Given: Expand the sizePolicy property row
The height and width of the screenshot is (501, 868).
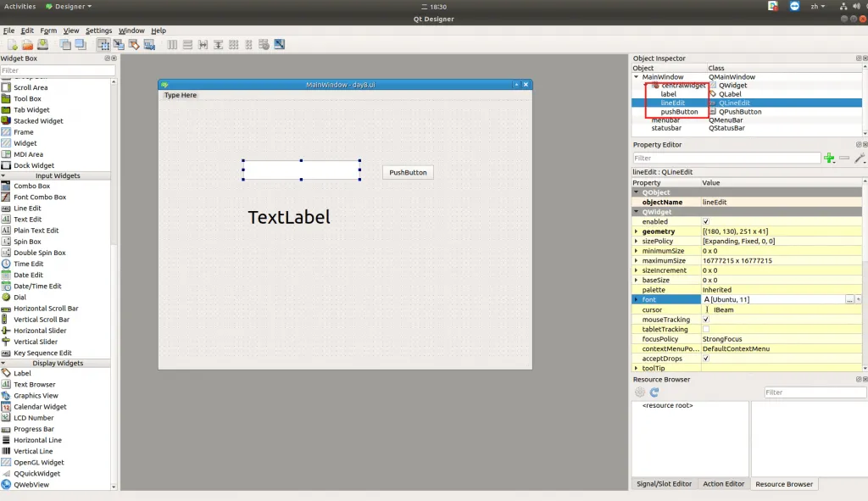Looking at the screenshot, I should pyautogui.click(x=637, y=242).
